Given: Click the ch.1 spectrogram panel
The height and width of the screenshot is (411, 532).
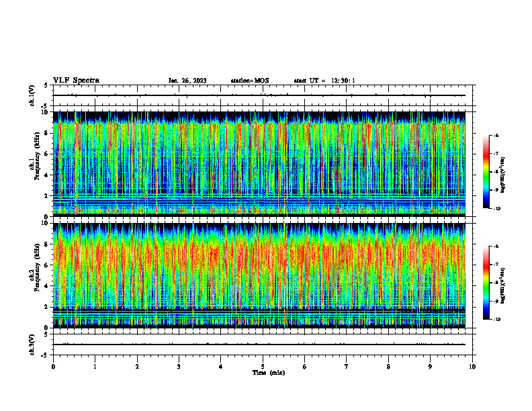Looking at the screenshot, I should point(259,164).
